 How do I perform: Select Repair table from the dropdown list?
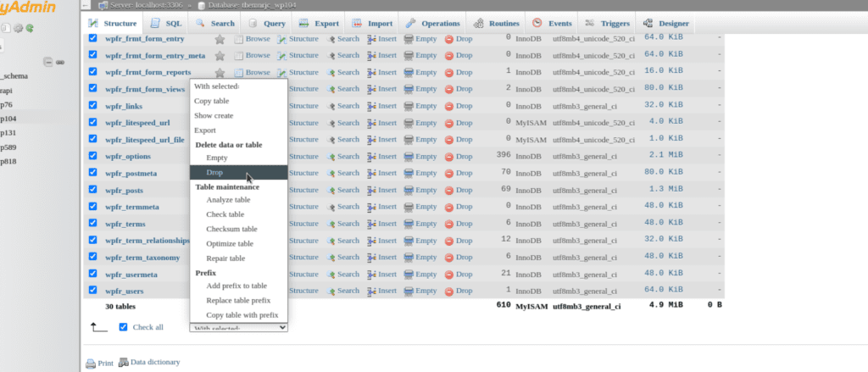click(x=238, y=258)
